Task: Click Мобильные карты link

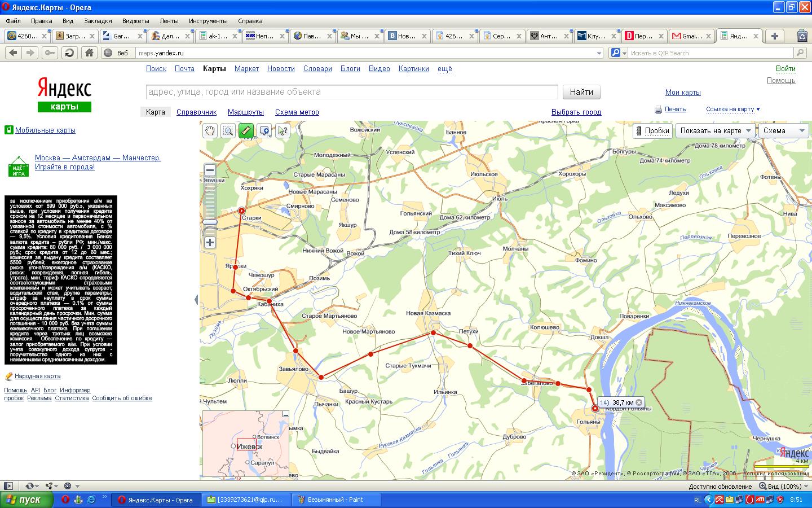Action: click(45, 130)
